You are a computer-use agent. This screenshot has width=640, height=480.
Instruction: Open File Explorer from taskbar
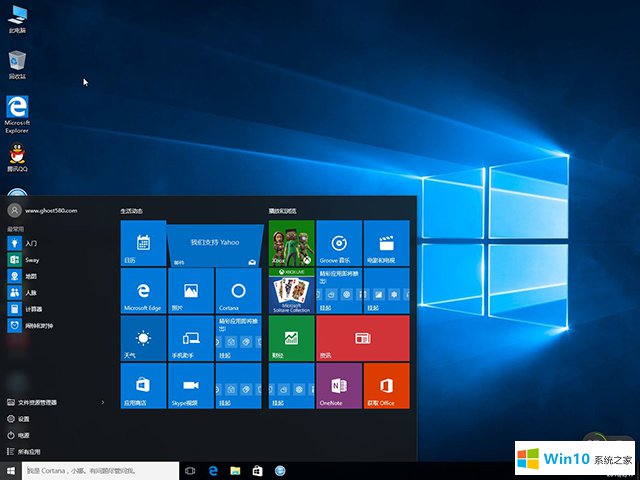tap(235, 471)
